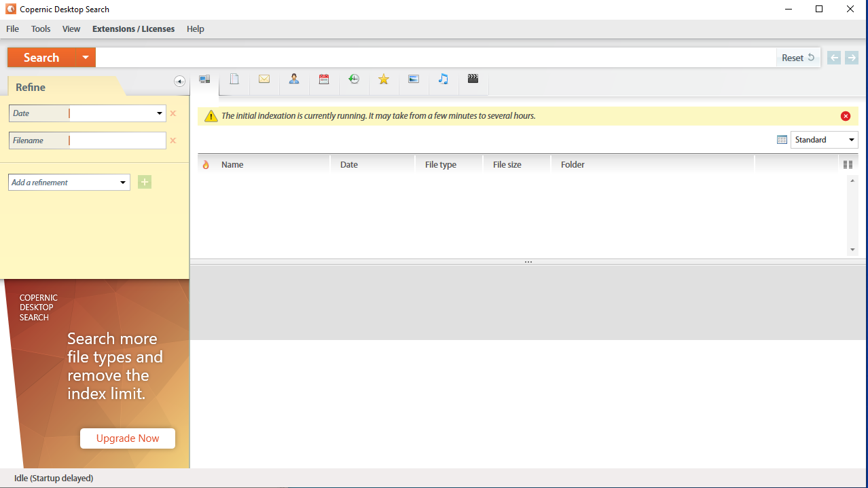Switch to the Files category tab
The image size is (868, 488).
point(234,79)
